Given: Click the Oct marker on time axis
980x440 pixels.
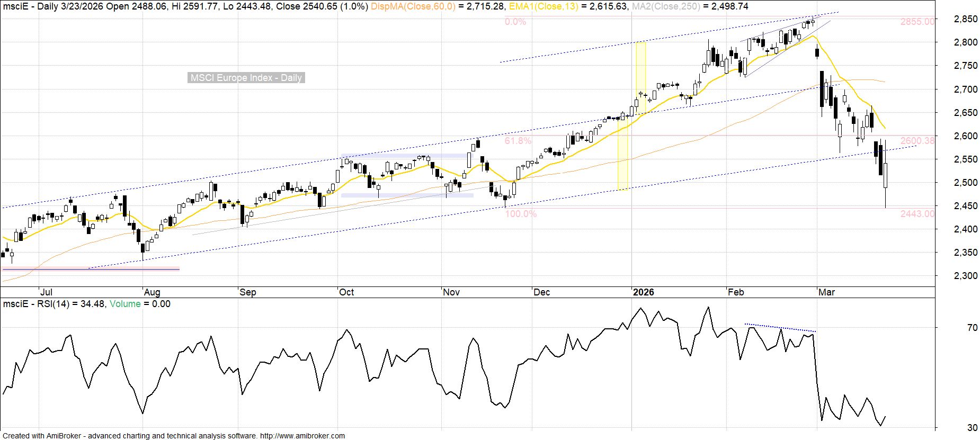Looking at the screenshot, I should [346, 292].
